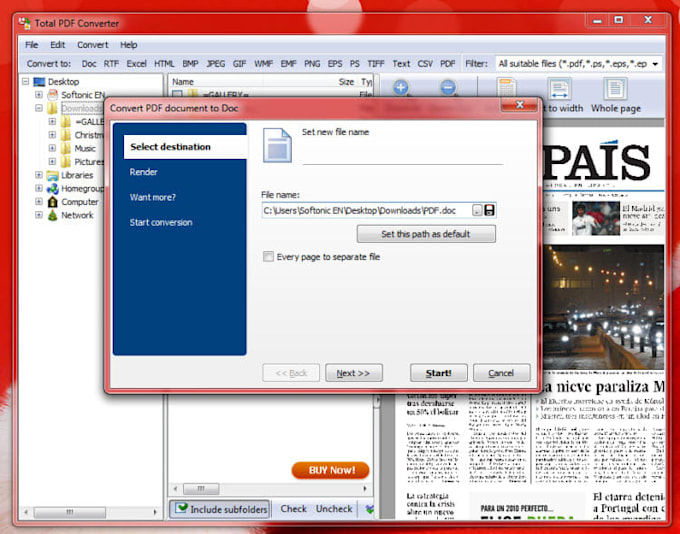Click the browse button next to file path

click(477, 210)
